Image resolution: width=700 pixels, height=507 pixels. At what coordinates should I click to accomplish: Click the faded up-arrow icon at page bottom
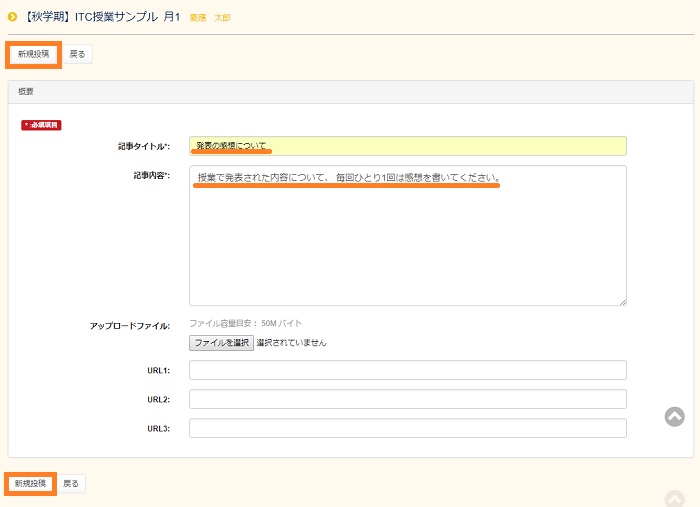point(675,499)
